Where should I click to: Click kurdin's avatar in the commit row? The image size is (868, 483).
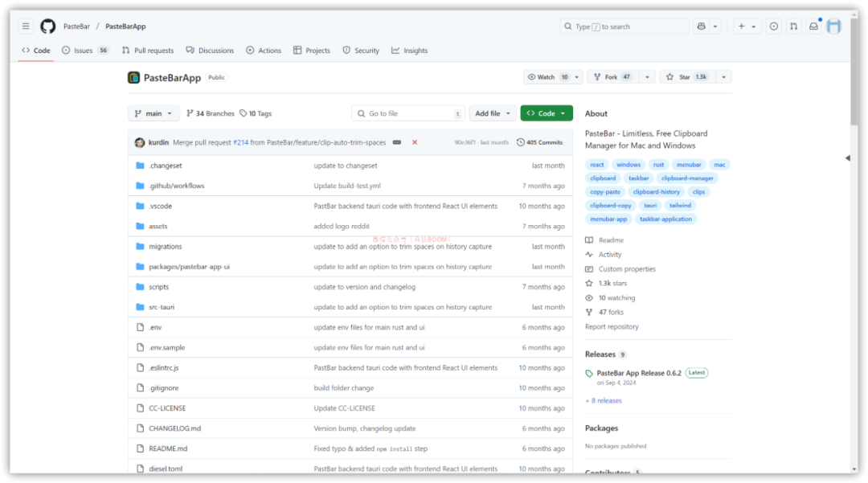(140, 143)
